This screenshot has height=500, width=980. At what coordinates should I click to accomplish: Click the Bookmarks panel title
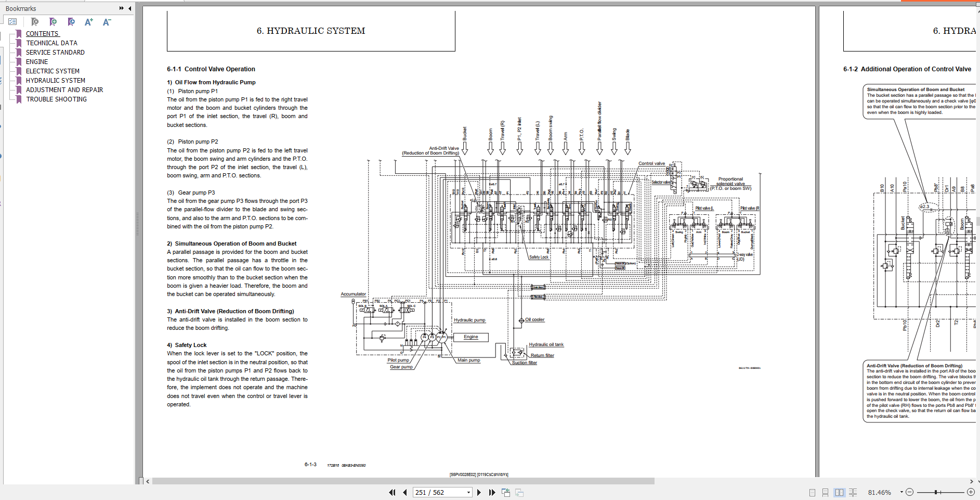(x=21, y=8)
